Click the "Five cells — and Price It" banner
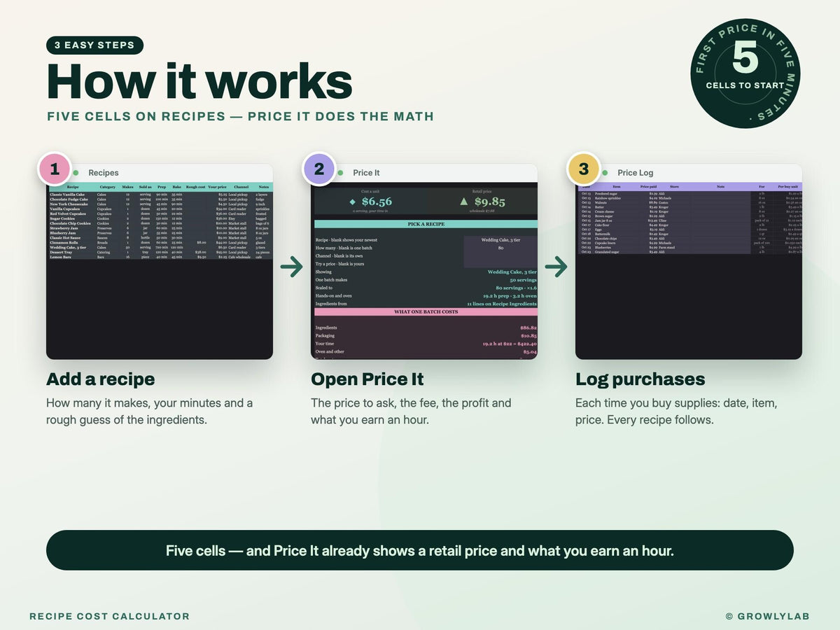840x630 pixels. pos(420,550)
